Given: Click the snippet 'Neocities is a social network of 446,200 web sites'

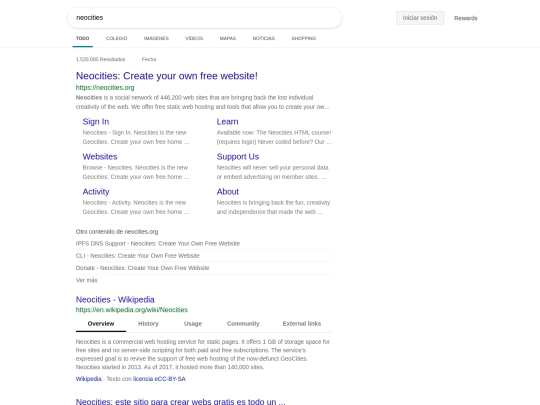Looking at the screenshot, I should (x=203, y=102).
